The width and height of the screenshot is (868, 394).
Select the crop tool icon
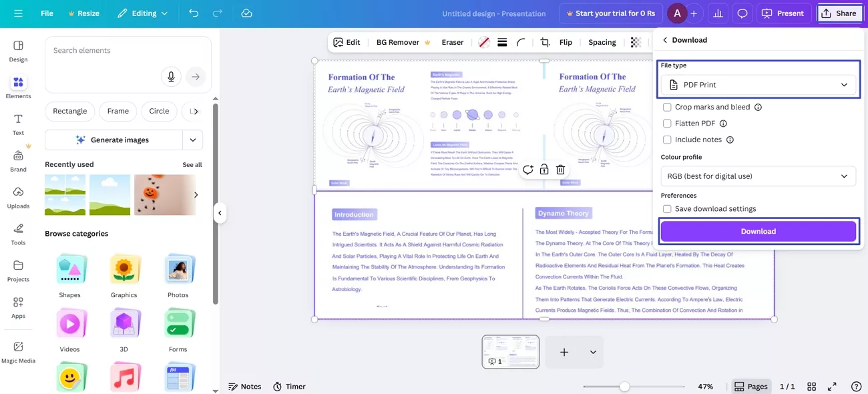(x=545, y=42)
